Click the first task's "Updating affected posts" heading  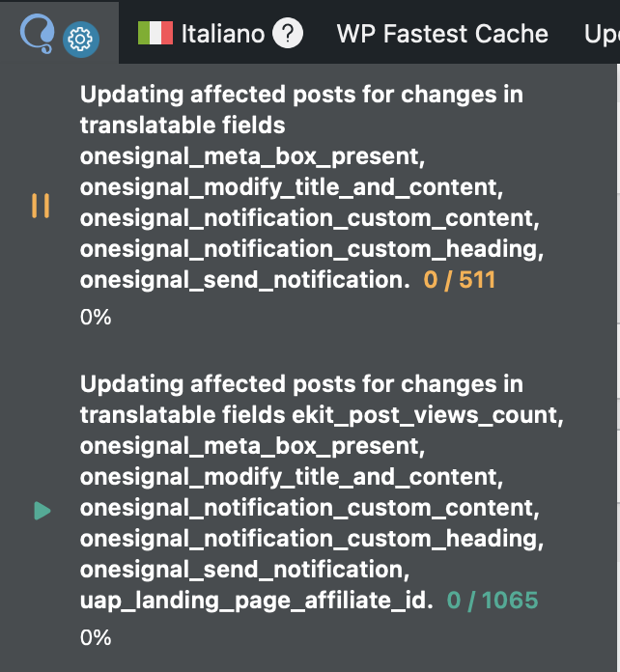(x=302, y=95)
